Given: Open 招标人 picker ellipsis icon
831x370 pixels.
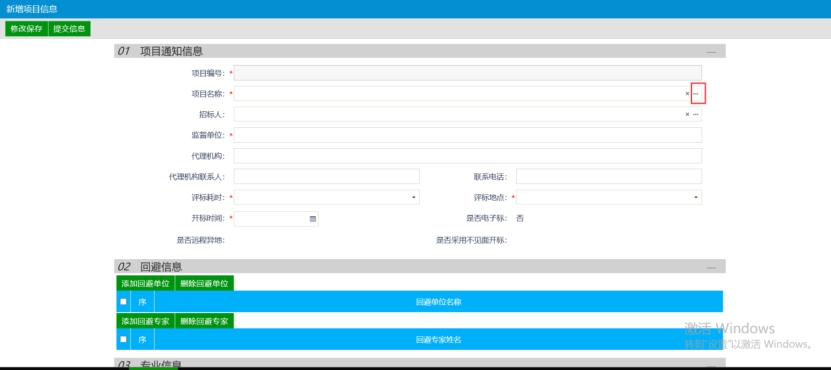Looking at the screenshot, I should (696, 114).
